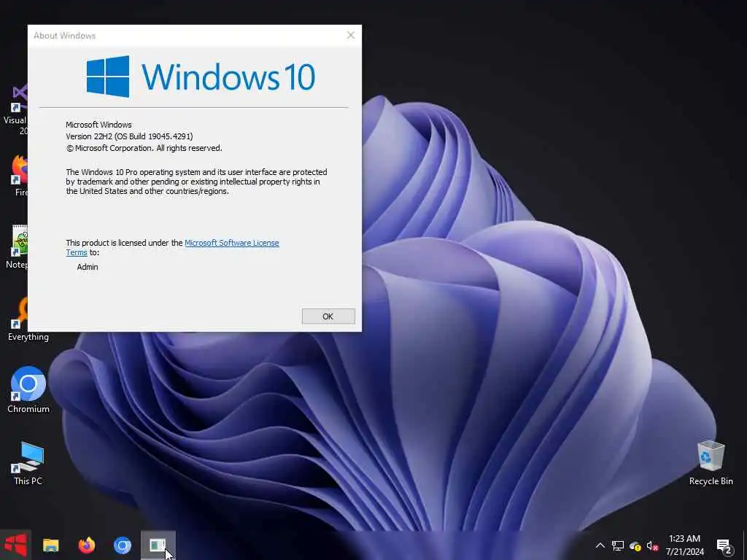Select the Chromium desktop shortcut
This screenshot has height=560, width=747.
(x=28, y=390)
